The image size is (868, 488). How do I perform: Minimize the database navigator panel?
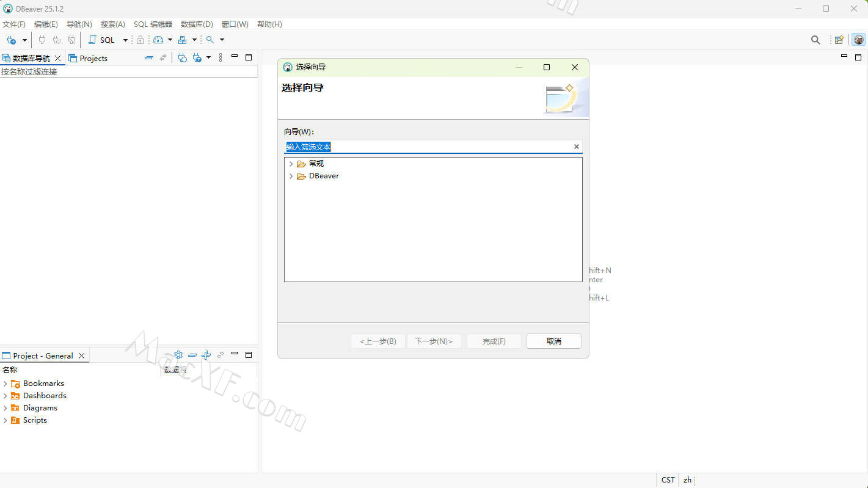[x=234, y=57]
